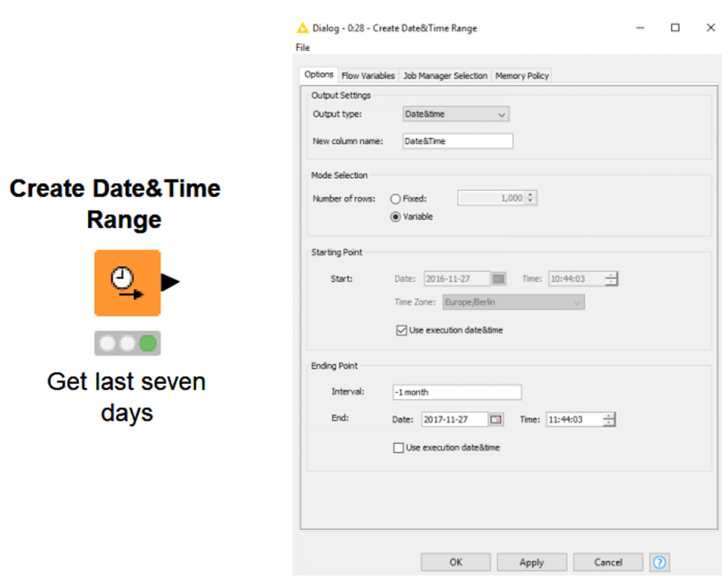Screen dimensions: 728x583
Task: Click the OK button
Action: pos(455,562)
